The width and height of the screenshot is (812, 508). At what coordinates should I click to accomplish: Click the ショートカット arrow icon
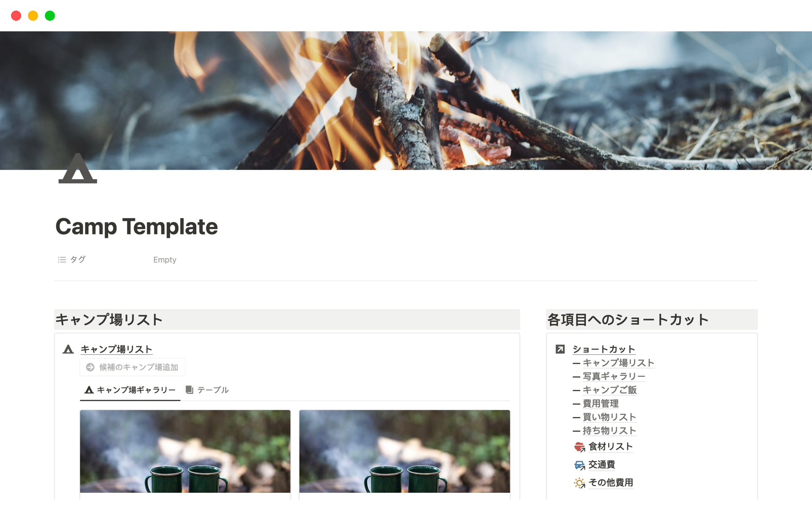click(560, 349)
